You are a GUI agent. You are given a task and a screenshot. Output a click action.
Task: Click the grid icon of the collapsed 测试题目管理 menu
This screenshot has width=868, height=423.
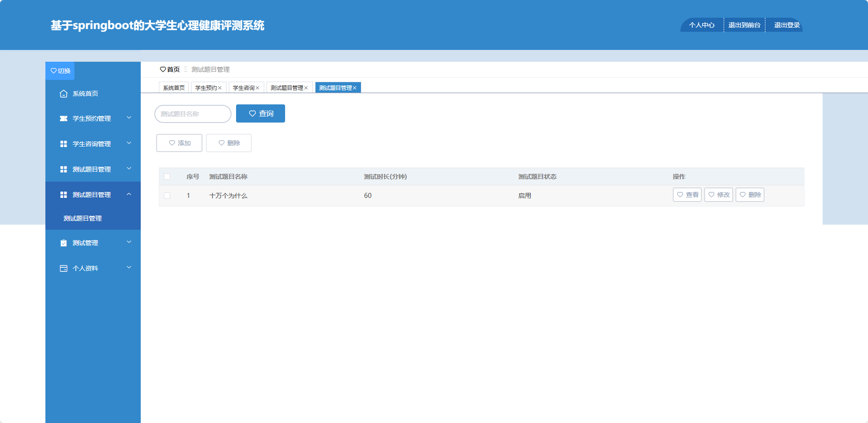(64, 169)
